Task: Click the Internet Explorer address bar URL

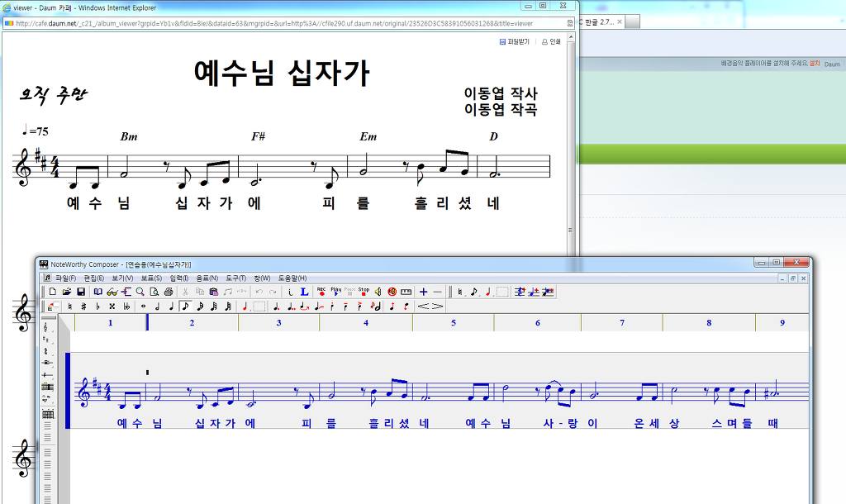Action: [x=274, y=23]
